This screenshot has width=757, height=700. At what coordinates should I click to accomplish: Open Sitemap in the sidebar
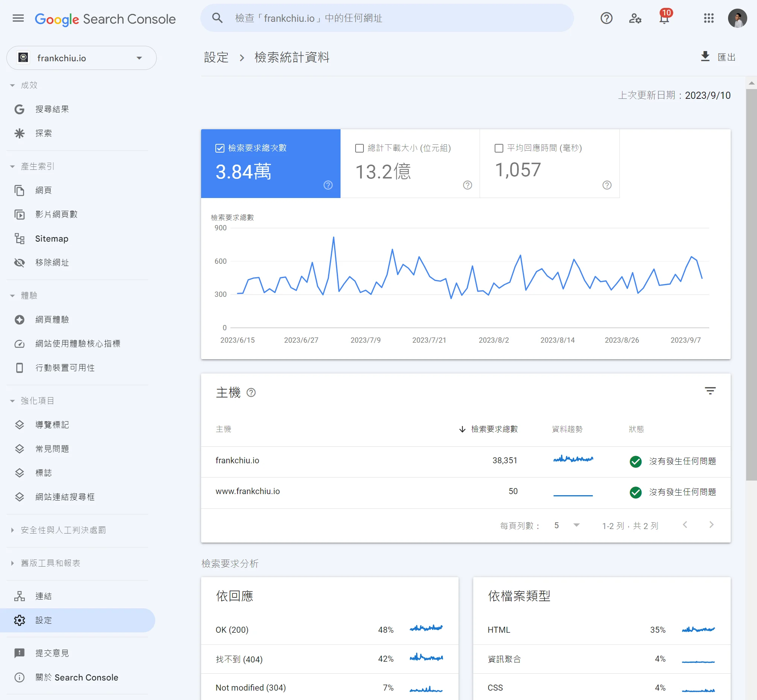coord(51,239)
